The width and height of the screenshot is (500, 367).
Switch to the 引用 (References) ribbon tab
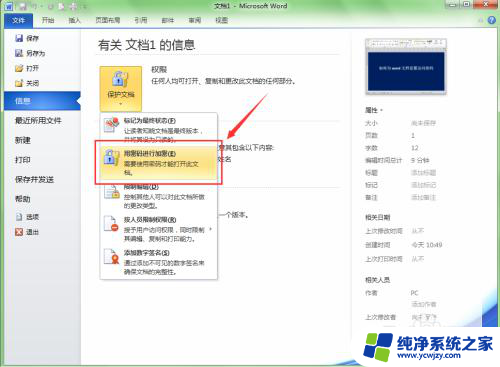pos(141,20)
